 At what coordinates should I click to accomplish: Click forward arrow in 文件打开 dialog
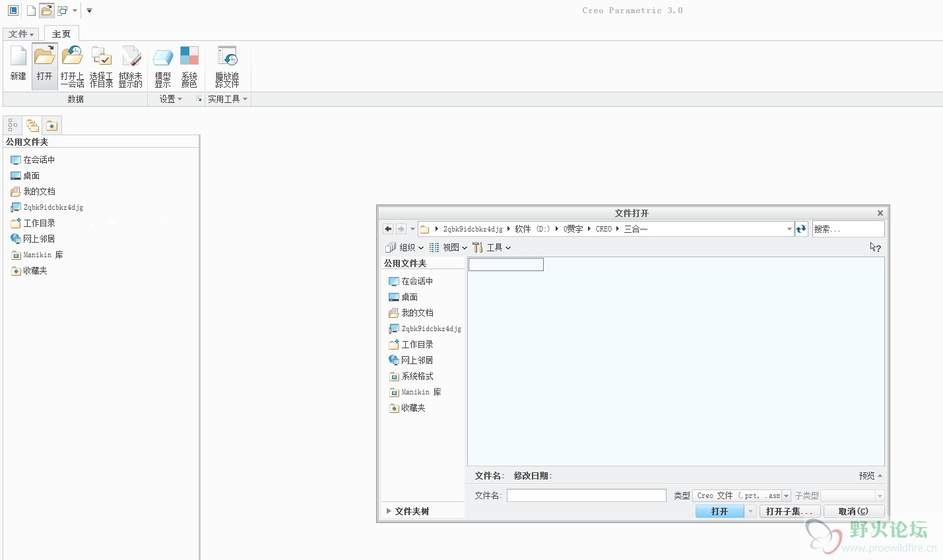click(x=401, y=229)
